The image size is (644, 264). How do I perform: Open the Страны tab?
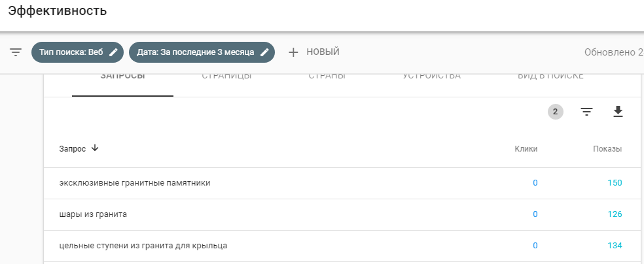click(x=327, y=77)
